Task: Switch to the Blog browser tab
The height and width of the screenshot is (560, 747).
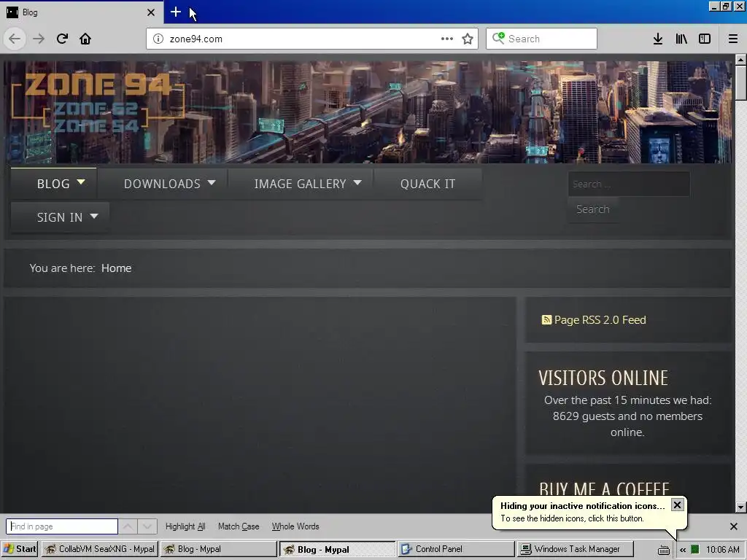Action: coord(82,12)
